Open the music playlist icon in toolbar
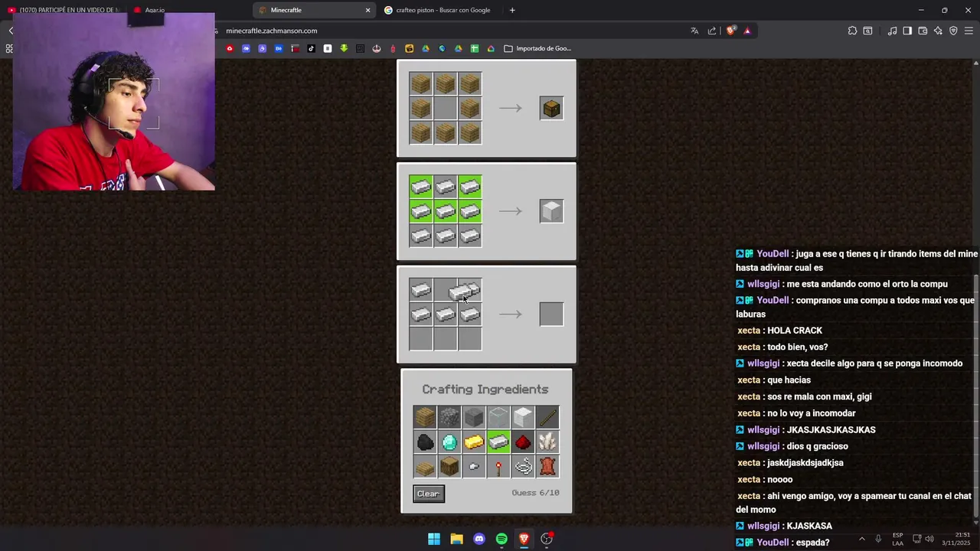This screenshot has height=551, width=980. click(892, 31)
